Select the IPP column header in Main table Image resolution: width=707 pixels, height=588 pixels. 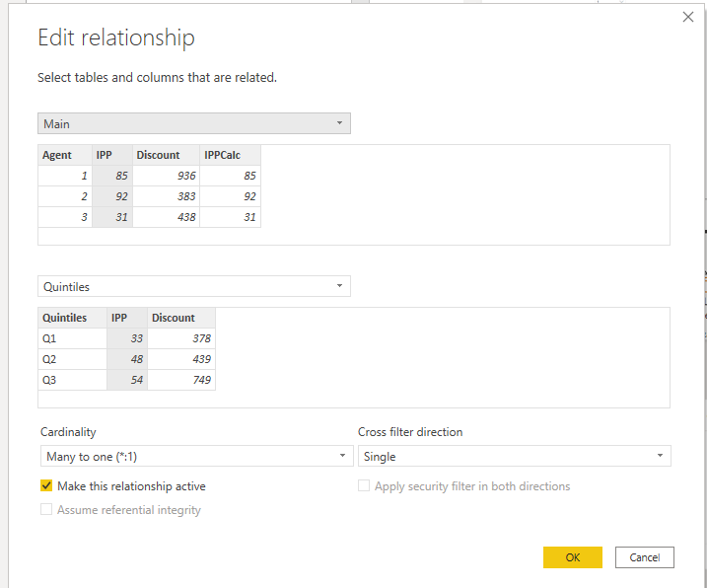coord(112,155)
